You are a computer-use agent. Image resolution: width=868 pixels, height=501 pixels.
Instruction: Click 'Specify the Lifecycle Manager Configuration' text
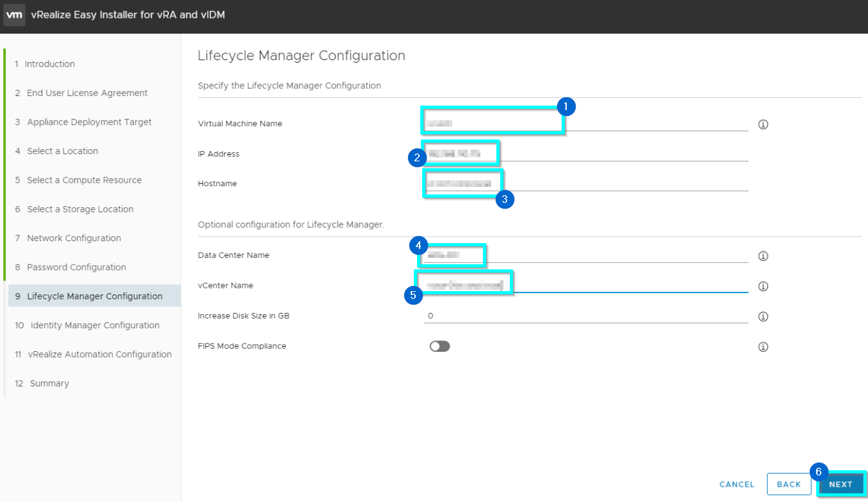click(289, 85)
